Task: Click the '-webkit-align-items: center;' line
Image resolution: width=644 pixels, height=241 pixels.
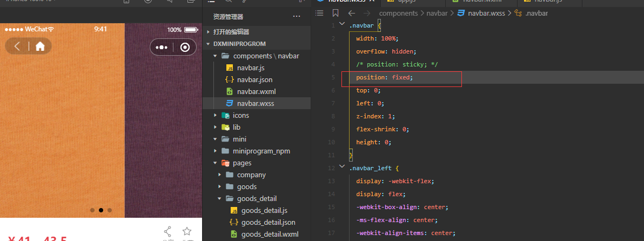Action: click(x=406, y=233)
